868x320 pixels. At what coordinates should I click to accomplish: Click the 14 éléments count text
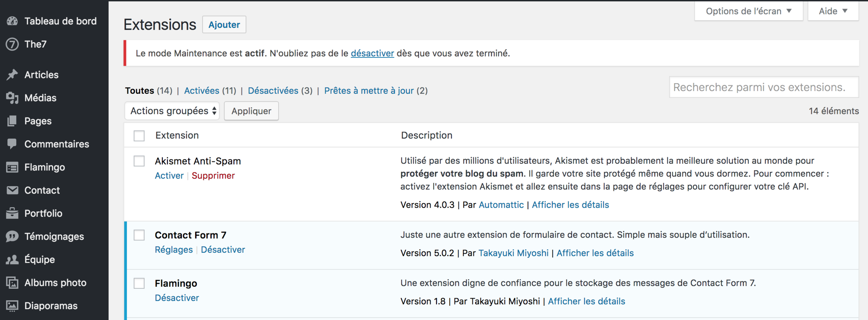click(834, 111)
